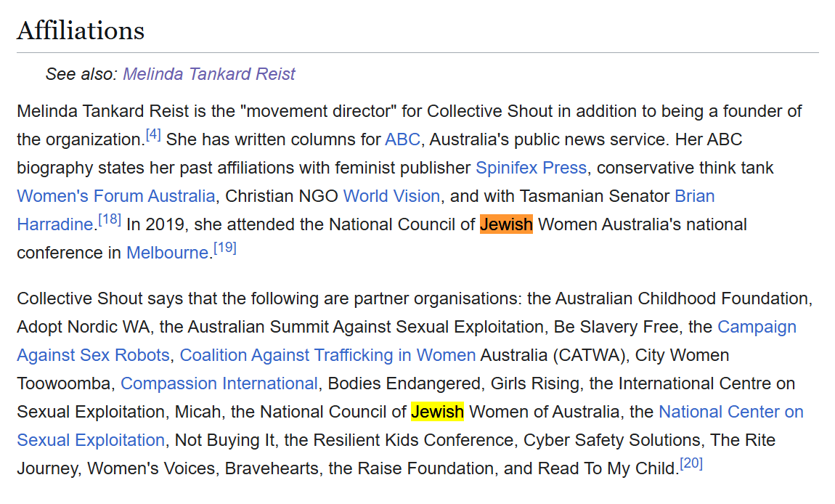Screen dimensions: 835x504
Task: Click the word "Micah"
Action: [x=197, y=411]
